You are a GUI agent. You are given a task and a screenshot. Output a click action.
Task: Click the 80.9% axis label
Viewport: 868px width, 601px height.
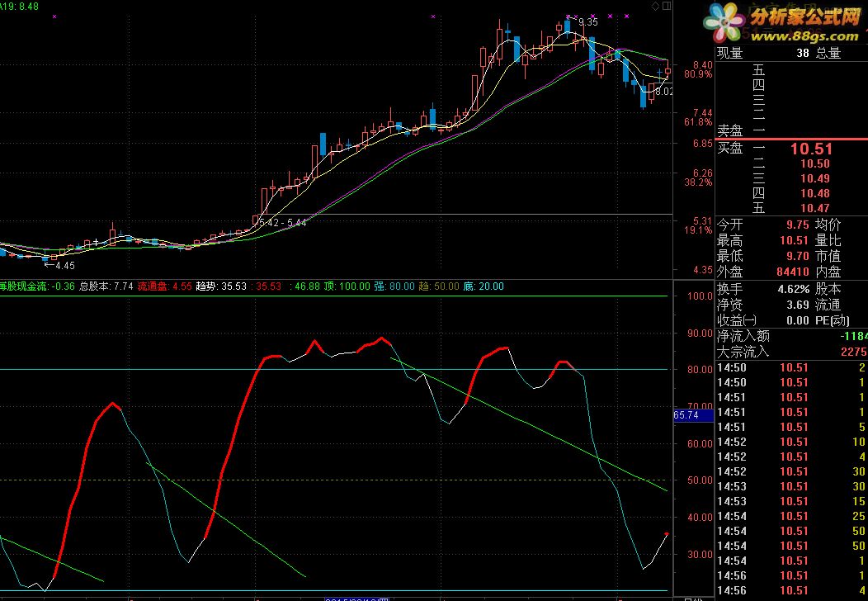pos(698,74)
